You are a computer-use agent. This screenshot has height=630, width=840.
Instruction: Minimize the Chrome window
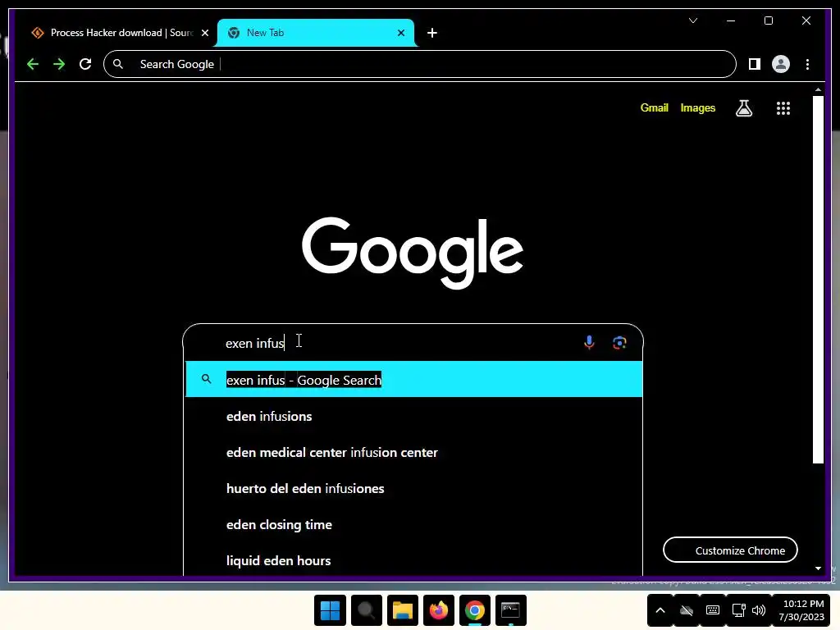tap(731, 21)
